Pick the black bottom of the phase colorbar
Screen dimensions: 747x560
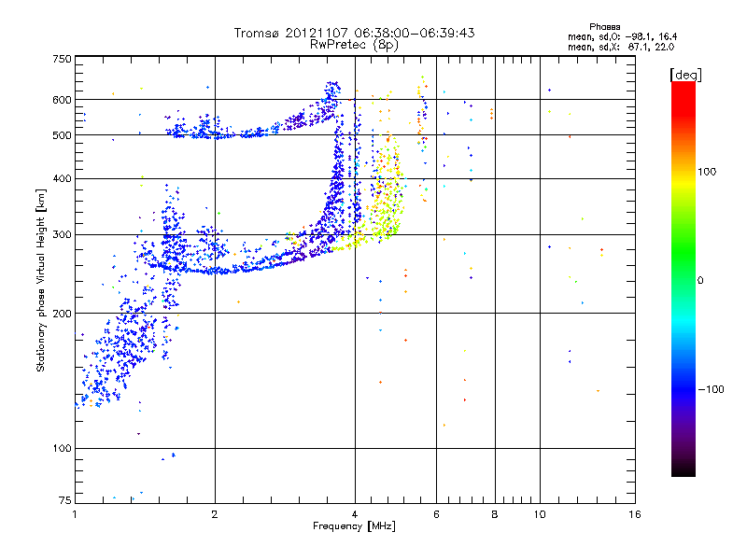(x=684, y=469)
